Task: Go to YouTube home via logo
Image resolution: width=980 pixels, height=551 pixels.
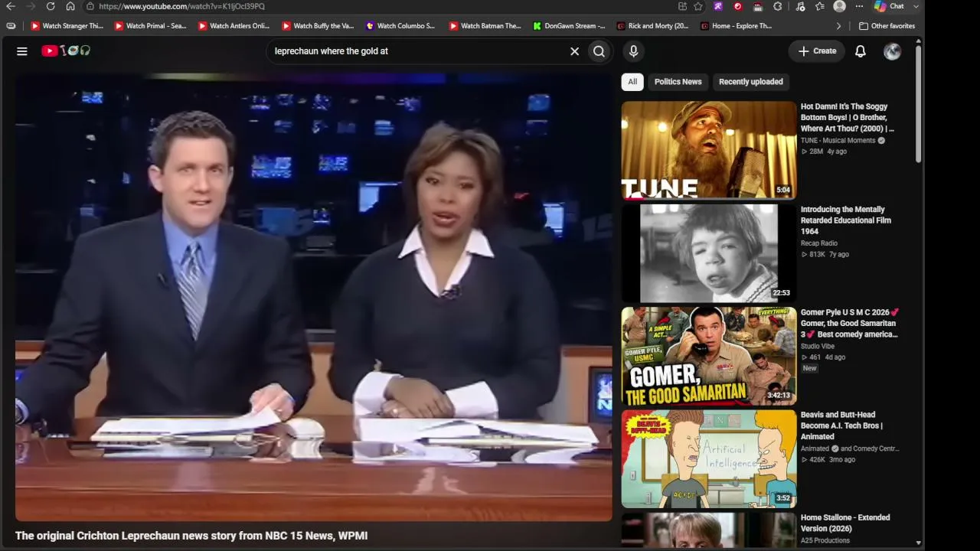Action: click(x=66, y=51)
